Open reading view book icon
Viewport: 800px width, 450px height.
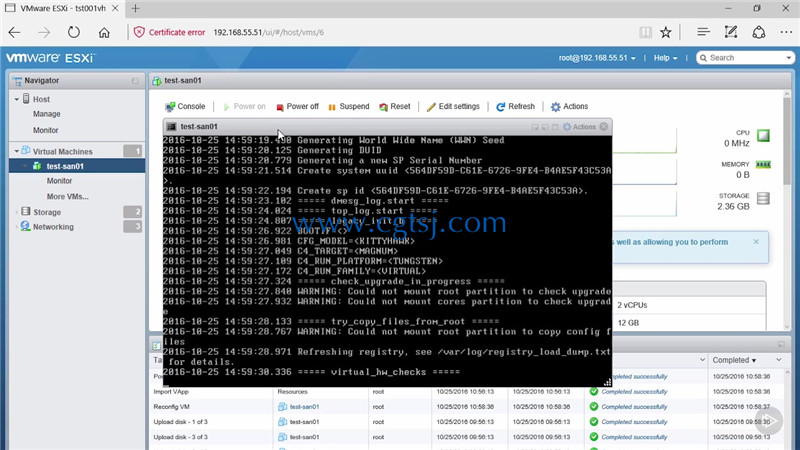click(645, 32)
